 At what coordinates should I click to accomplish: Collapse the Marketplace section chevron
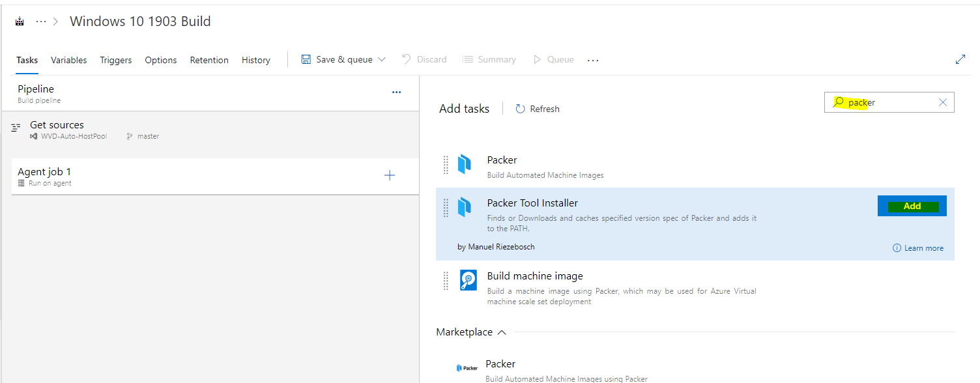tap(502, 332)
